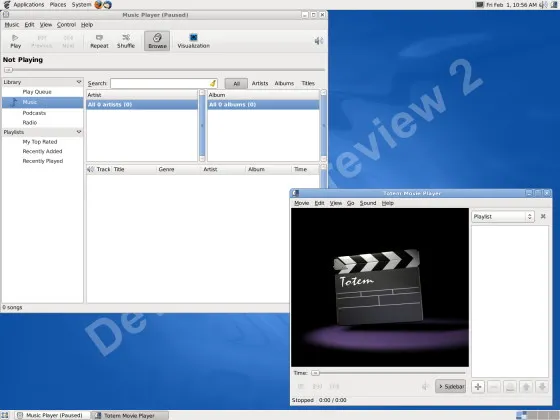Move playlist item up in Totem
The height and width of the screenshot is (420, 560).
[526, 387]
